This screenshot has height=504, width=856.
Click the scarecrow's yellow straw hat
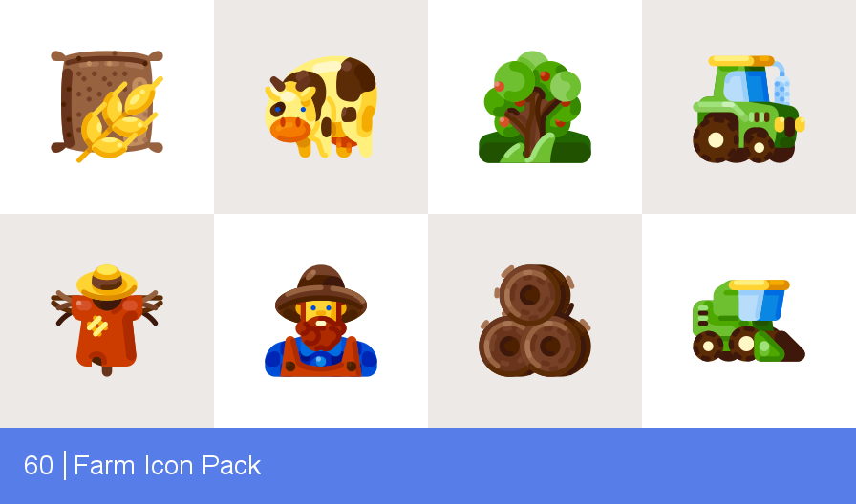(107, 282)
